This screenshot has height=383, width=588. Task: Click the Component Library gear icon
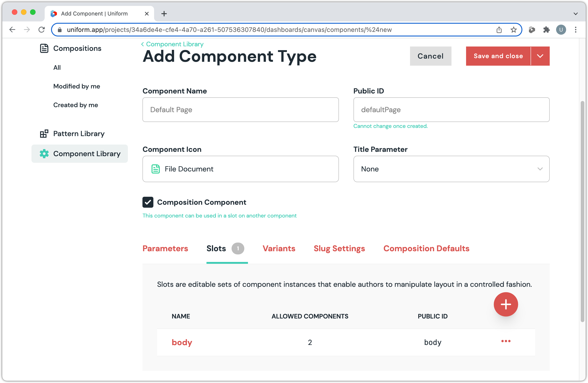44,153
